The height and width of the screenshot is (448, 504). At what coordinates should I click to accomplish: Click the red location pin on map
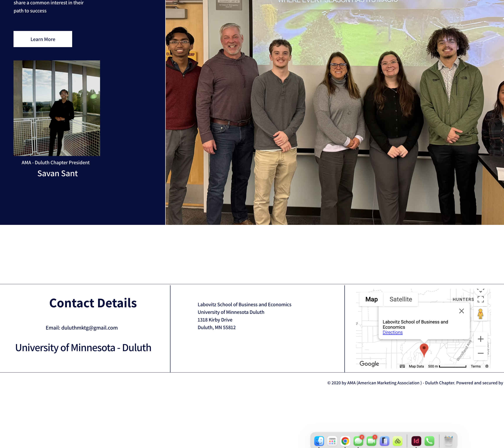(x=424, y=350)
